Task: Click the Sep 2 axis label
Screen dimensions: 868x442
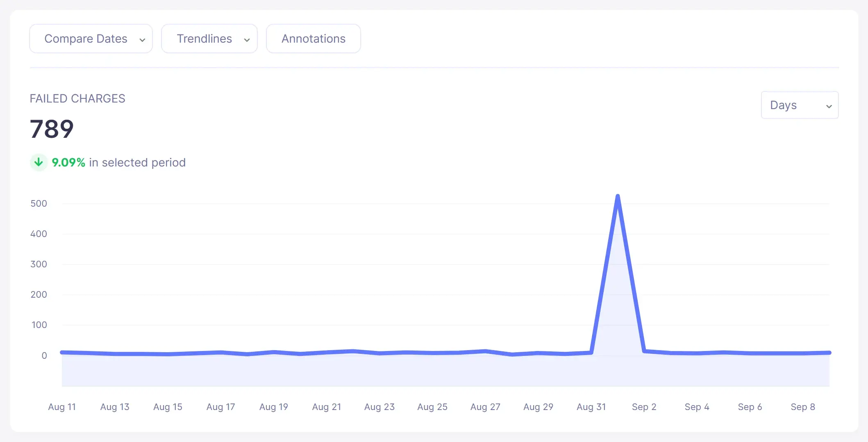Action: point(644,407)
